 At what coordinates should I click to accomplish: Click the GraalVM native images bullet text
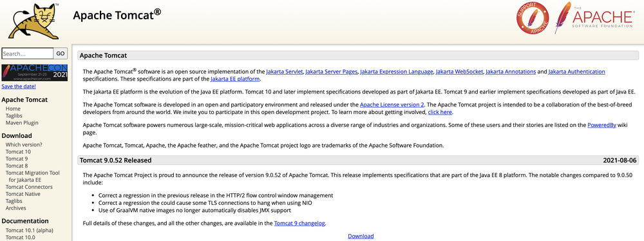point(194,210)
